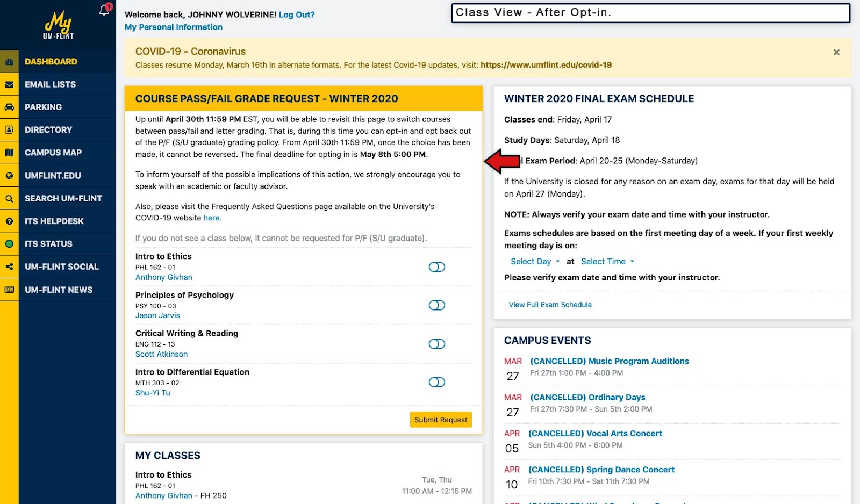Click the Campus Map icon
This screenshot has height=504, width=860.
(9, 153)
